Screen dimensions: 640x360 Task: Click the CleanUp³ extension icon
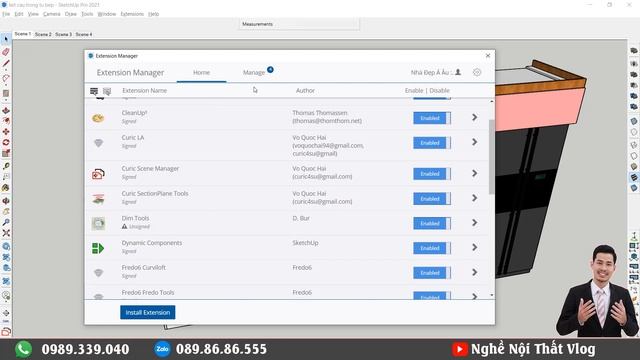click(x=98, y=118)
